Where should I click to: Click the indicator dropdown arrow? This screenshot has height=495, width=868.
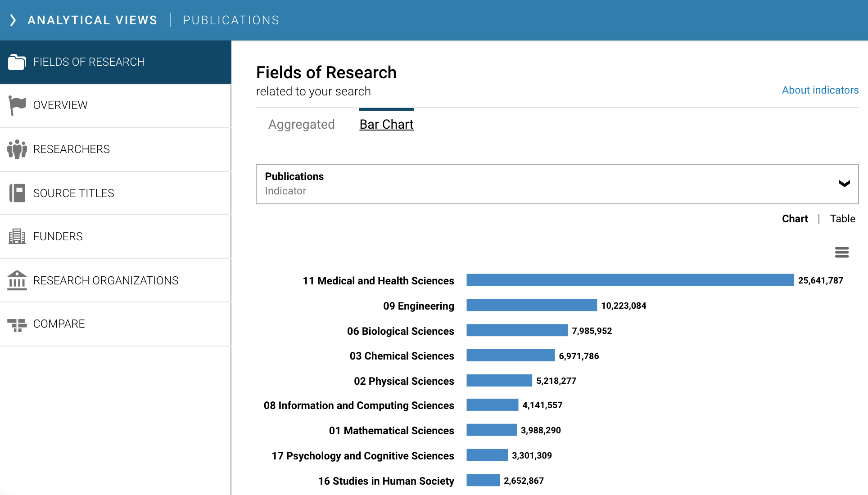(x=844, y=184)
